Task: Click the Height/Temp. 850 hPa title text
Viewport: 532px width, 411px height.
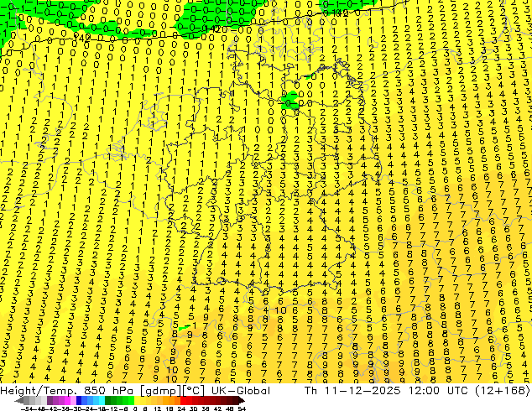Action: (x=67, y=391)
